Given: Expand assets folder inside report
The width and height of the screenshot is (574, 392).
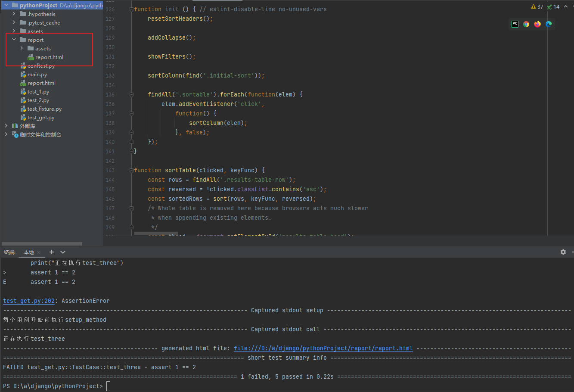Looking at the screenshot, I should point(22,48).
